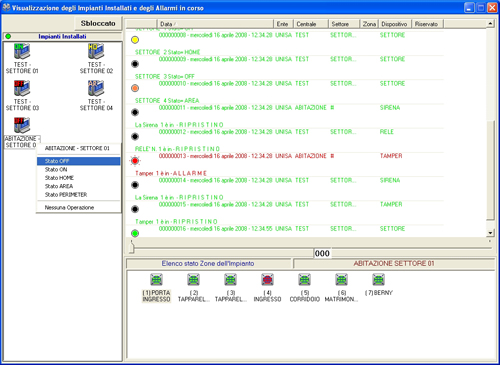Click the Sbloccato button
Screen dimensions: 500x365
[x=98, y=23]
